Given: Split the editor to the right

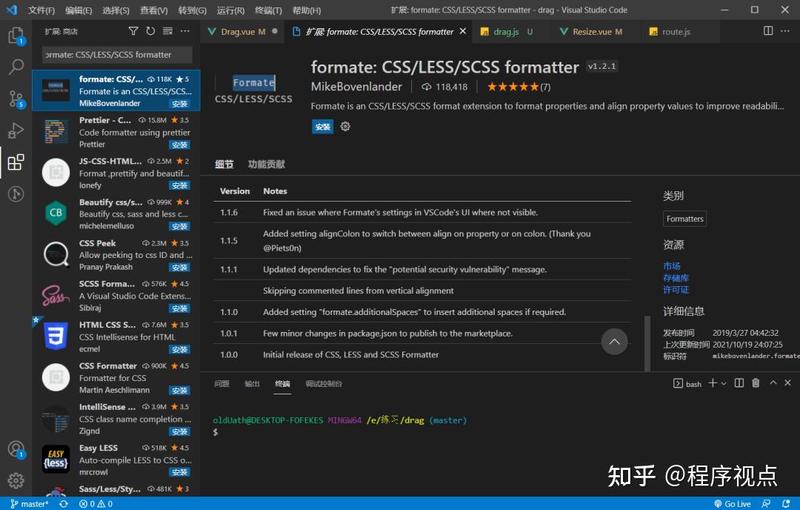Looking at the screenshot, I should pos(768,31).
